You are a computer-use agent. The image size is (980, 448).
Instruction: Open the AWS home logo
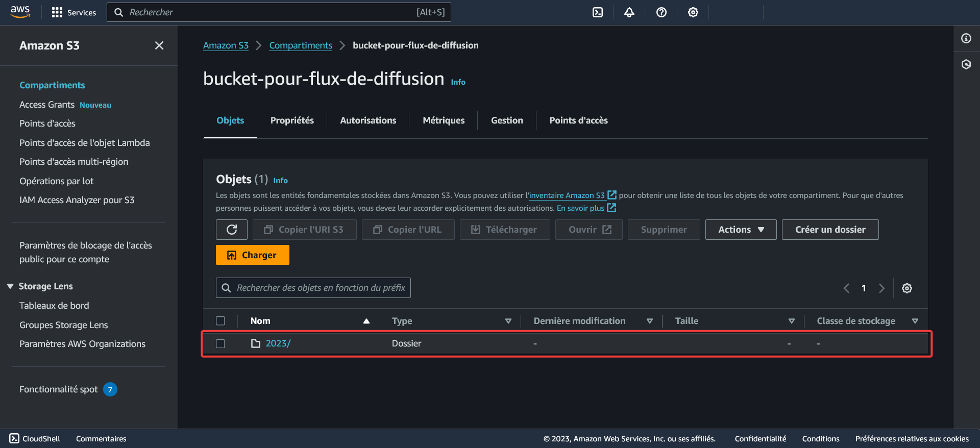[x=20, y=12]
